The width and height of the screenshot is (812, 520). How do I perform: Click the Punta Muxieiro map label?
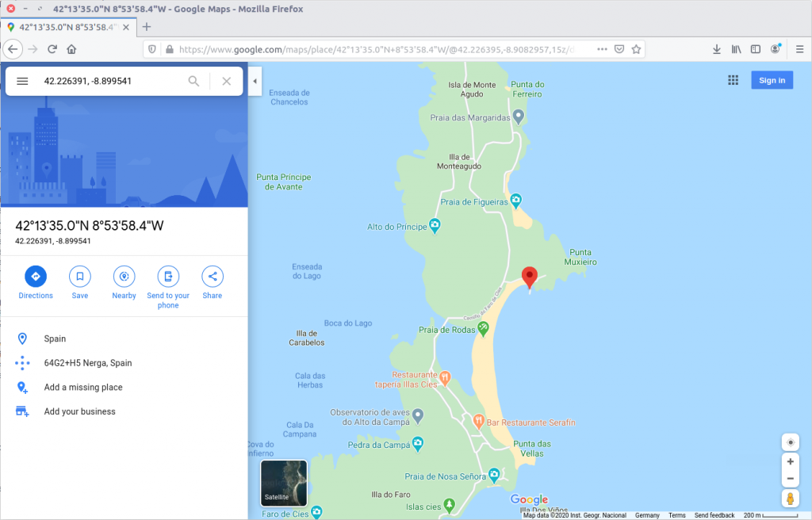(580, 257)
